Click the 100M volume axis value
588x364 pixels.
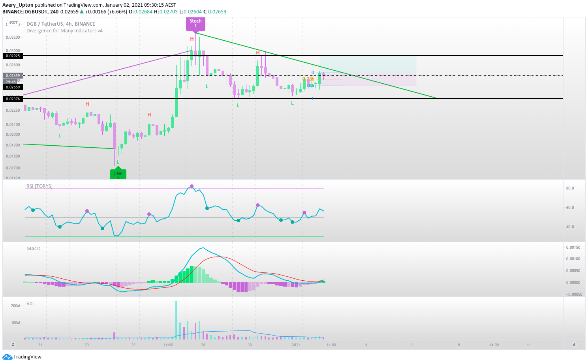(15, 323)
